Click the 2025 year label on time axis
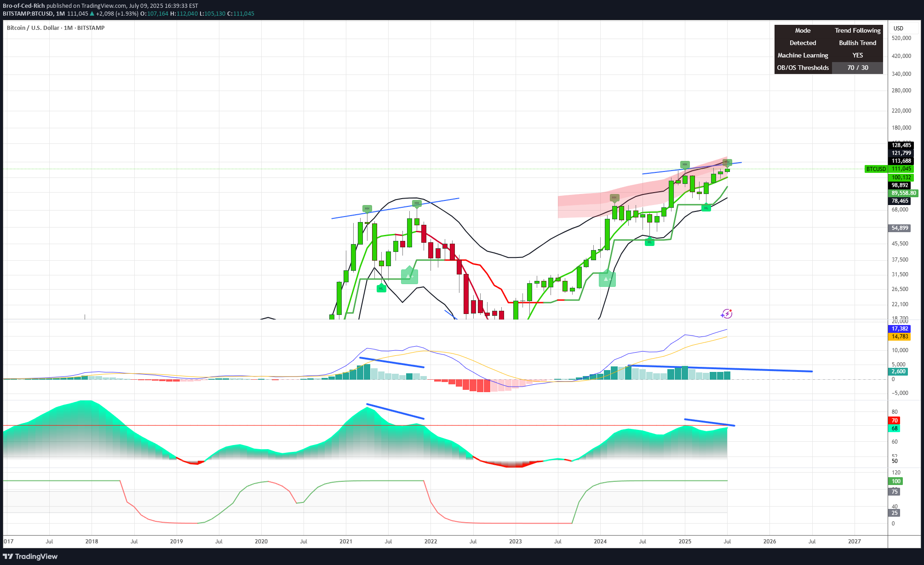Screen dimensions: 924x565 tap(685, 541)
